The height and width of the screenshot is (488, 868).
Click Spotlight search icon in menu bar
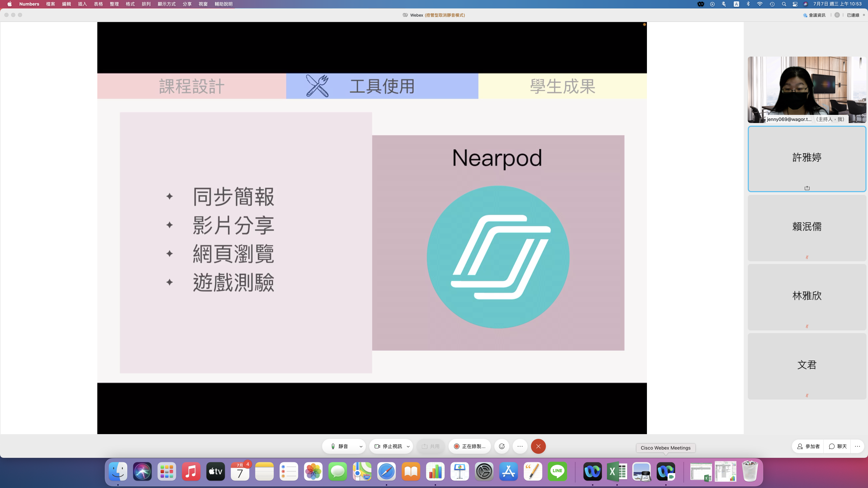point(784,4)
